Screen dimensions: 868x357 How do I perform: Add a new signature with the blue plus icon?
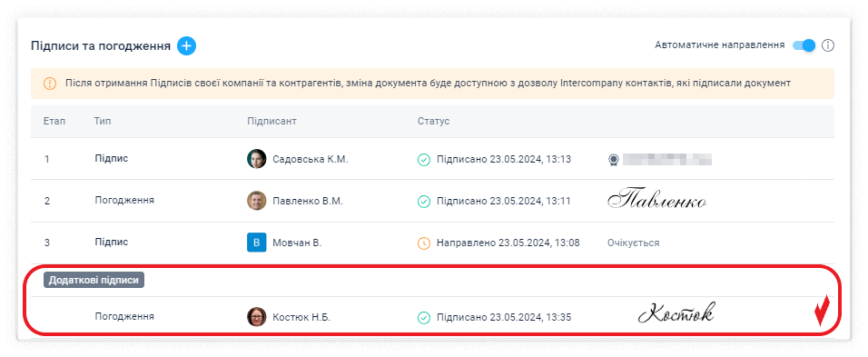pyautogui.click(x=186, y=46)
